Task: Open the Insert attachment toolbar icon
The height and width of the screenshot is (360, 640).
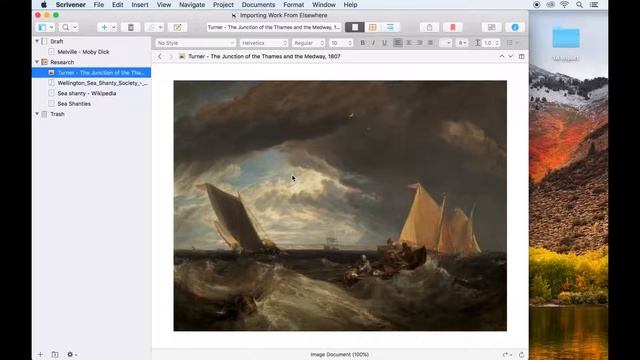Action: pos(152,27)
